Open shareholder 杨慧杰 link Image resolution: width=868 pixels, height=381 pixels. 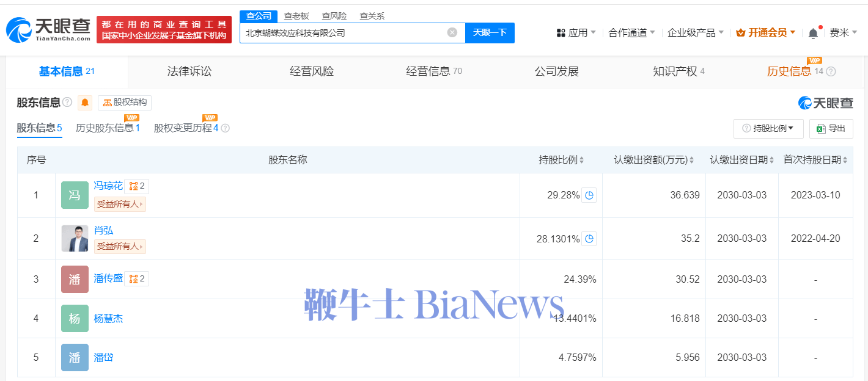click(108, 319)
